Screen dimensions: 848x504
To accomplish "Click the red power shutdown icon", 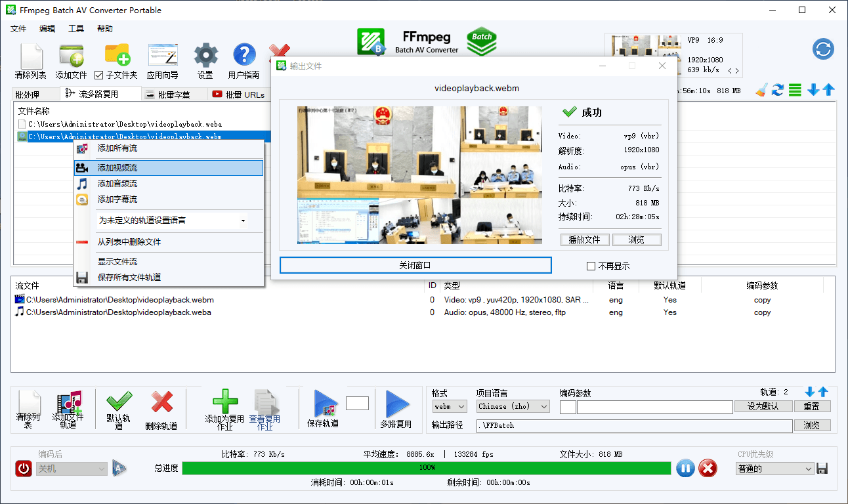I will click(x=24, y=469).
